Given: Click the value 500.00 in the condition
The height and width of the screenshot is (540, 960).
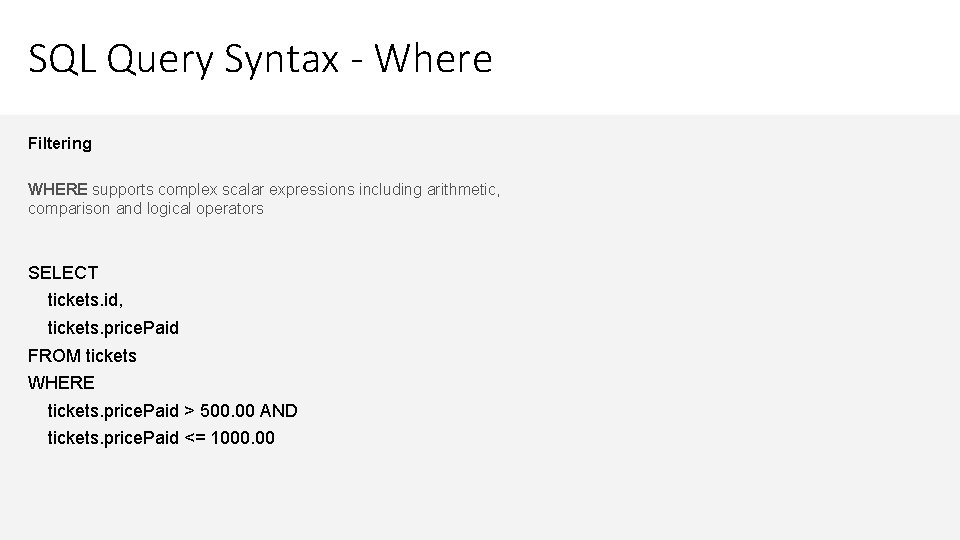Looking at the screenshot, I should [227, 410].
